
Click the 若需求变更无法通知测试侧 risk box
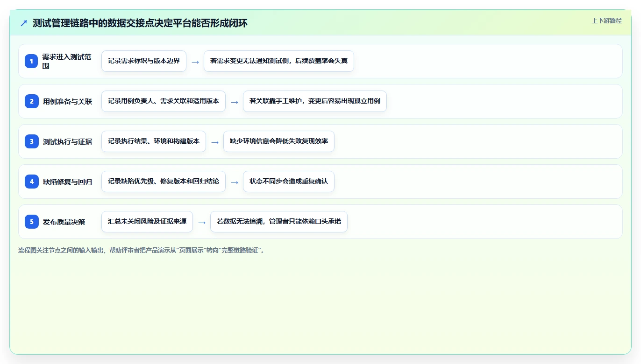279,61
